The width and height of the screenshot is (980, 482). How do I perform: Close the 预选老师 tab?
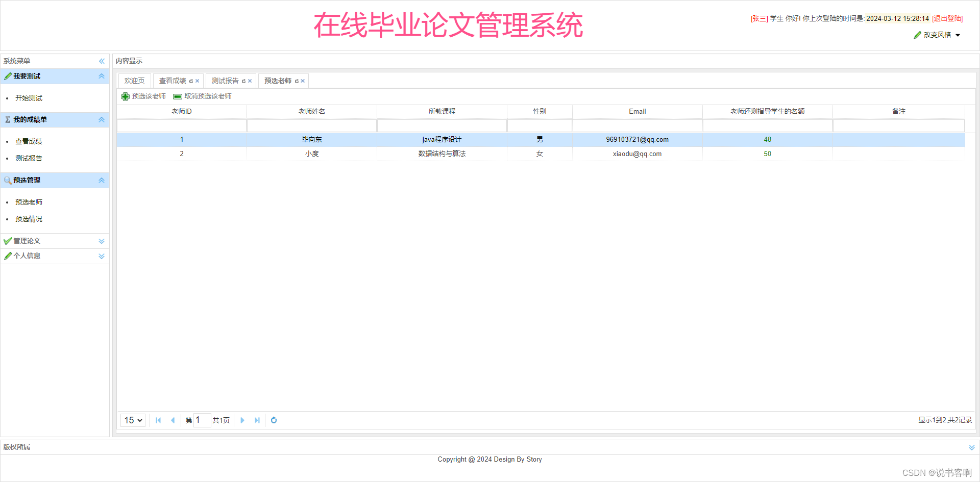coord(303,81)
